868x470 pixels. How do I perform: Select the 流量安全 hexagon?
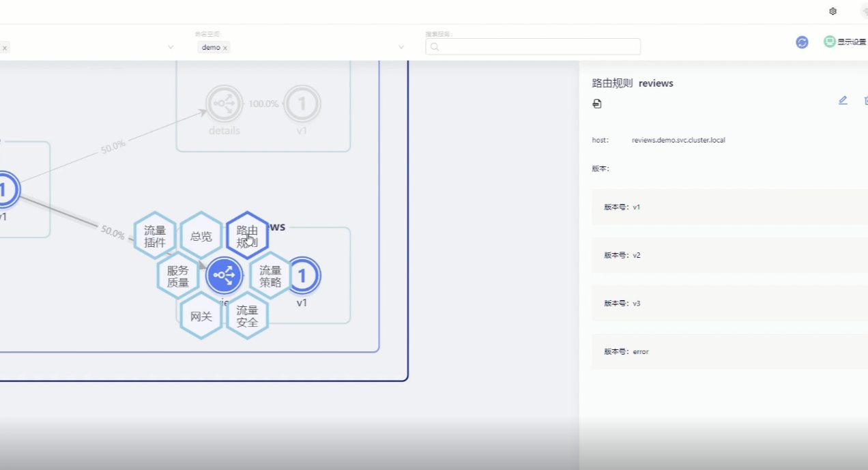click(x=247, y=317)
